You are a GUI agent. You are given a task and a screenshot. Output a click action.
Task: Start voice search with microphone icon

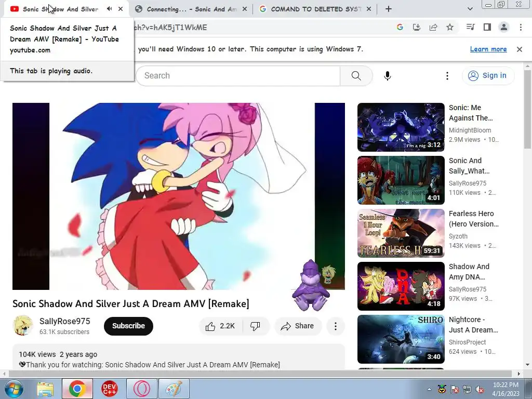pos(388,76)
